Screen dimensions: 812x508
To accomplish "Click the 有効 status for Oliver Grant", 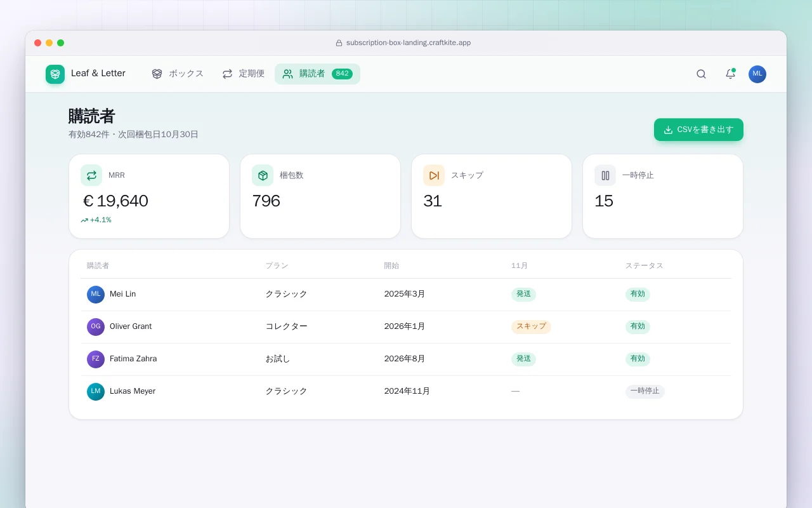I will pyautogui.click(x=638, y=326).
